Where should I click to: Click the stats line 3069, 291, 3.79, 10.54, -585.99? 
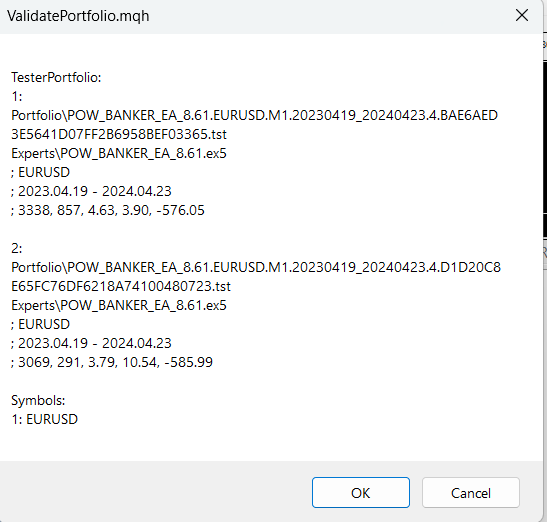112,362
